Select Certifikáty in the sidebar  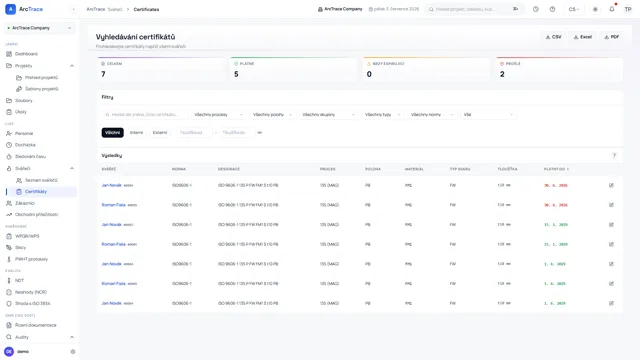pyautogui.click(x=41, y=191)
